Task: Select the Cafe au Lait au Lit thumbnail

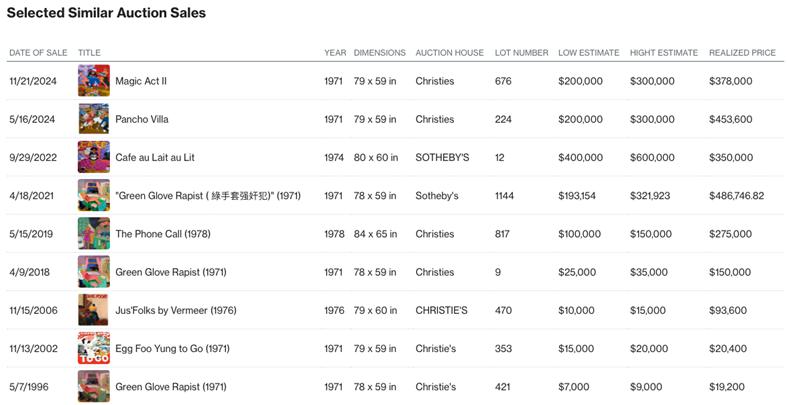Action: [94, 157]
